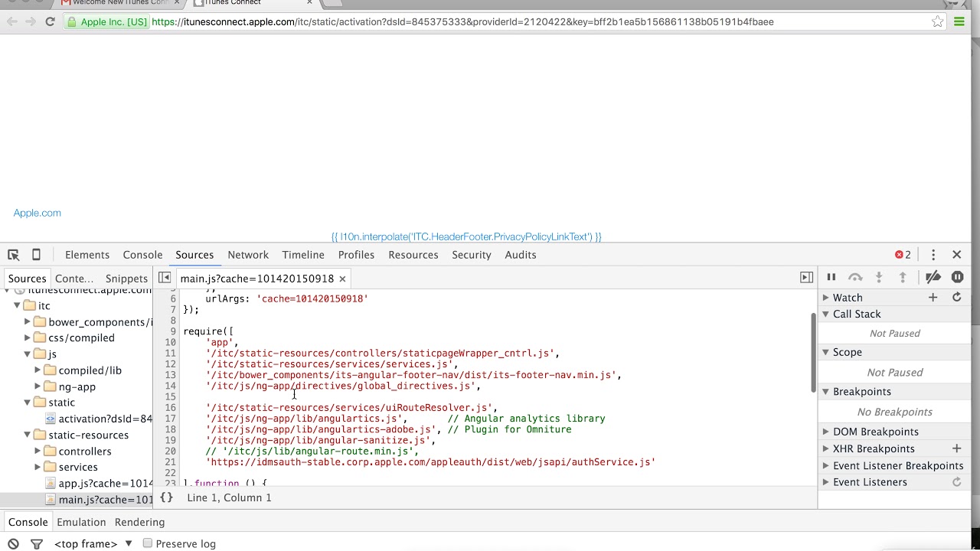The height and width of the screenshot is (551, 980).
Task: Add an XHR breakpoint with plus icon
Action: coord(956,448)
